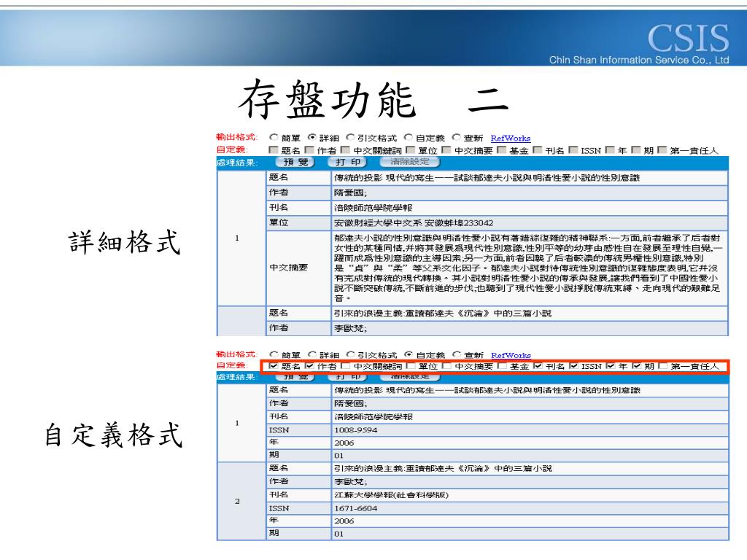Click the 安徽財經大學中文系 單位 cell

[x=530, y=223]
